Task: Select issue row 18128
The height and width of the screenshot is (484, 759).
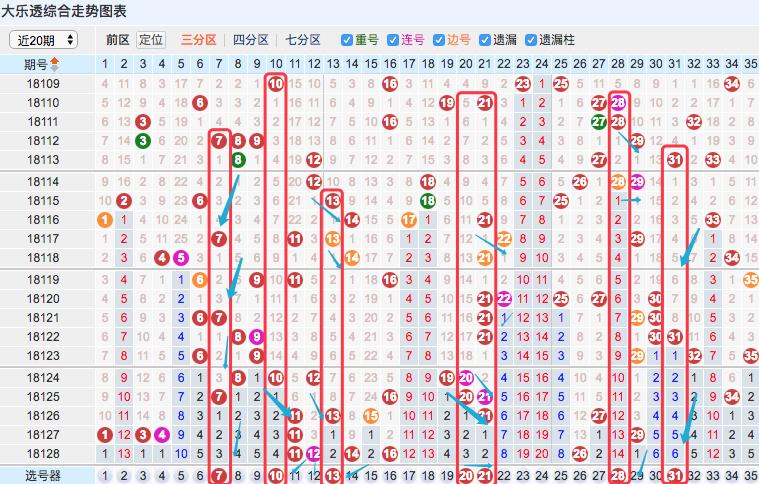Action: click(x=43, y=454)
